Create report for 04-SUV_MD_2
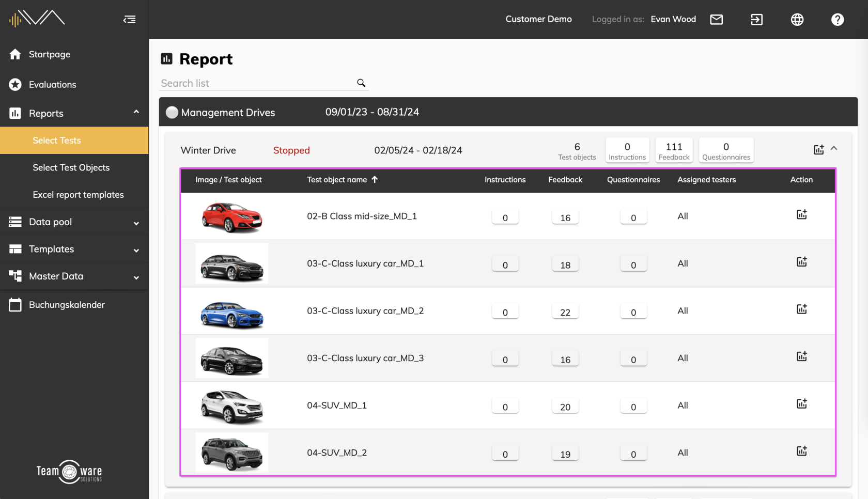 pyautogui.click(x=801, y=451)
